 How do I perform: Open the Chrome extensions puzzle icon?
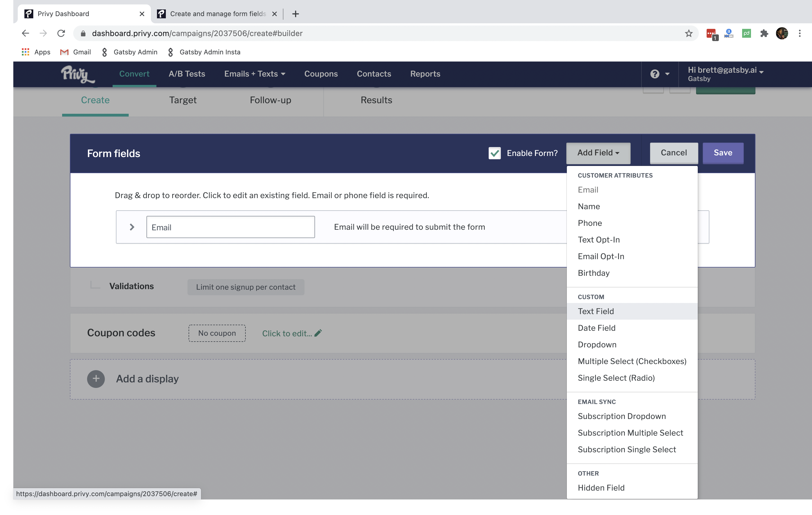coord(764,33)
